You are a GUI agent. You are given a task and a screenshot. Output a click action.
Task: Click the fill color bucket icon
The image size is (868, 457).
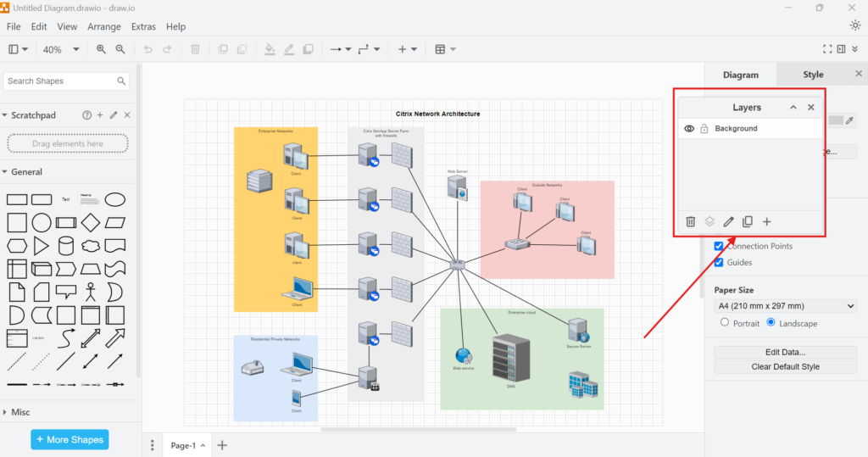tap(270, 49)
